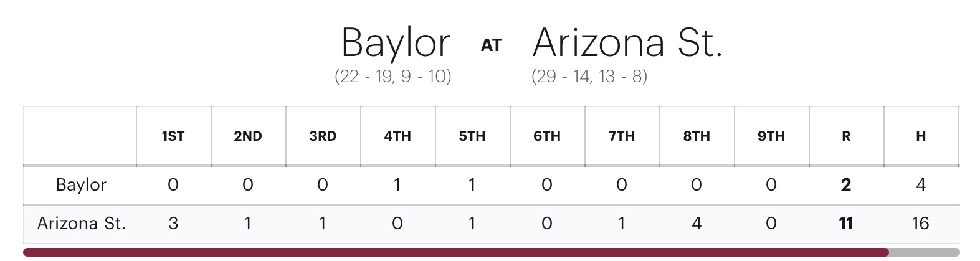The width and height of the screenshot is (980, 261).
Task: Click the Baylor row label in the table
Action: click(81, 185)
